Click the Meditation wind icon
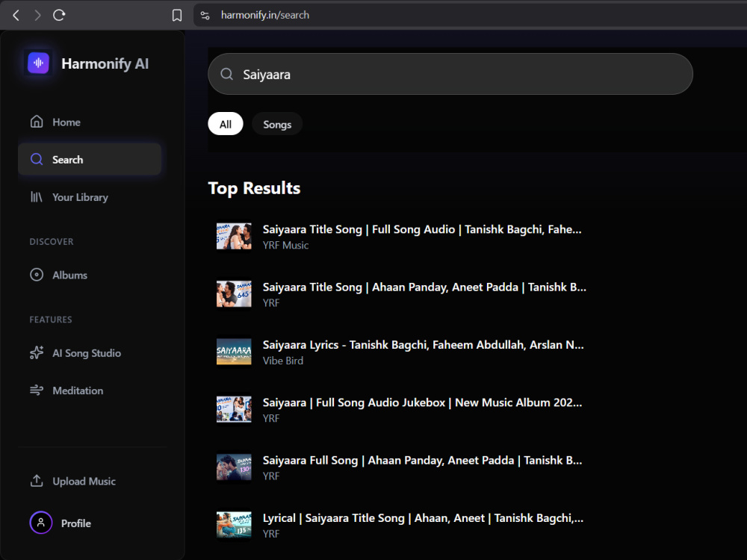747x560 pixels. 37,391
